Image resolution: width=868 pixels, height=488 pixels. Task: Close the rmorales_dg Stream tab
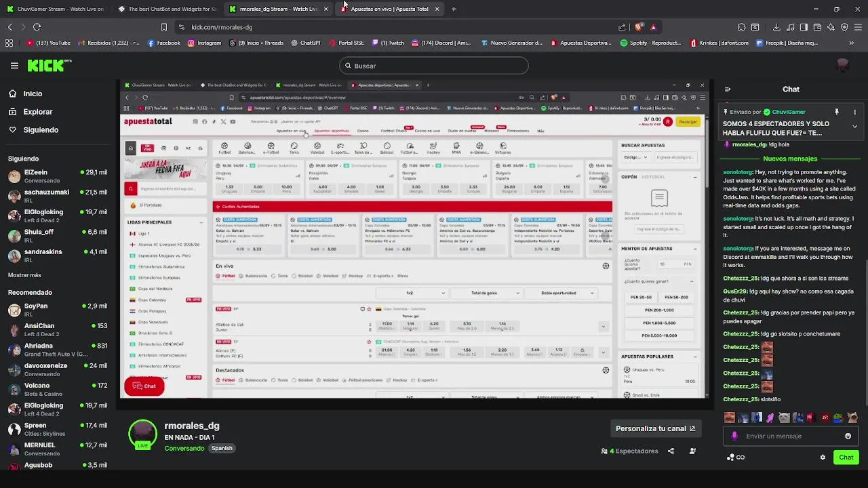pos(325,9)
